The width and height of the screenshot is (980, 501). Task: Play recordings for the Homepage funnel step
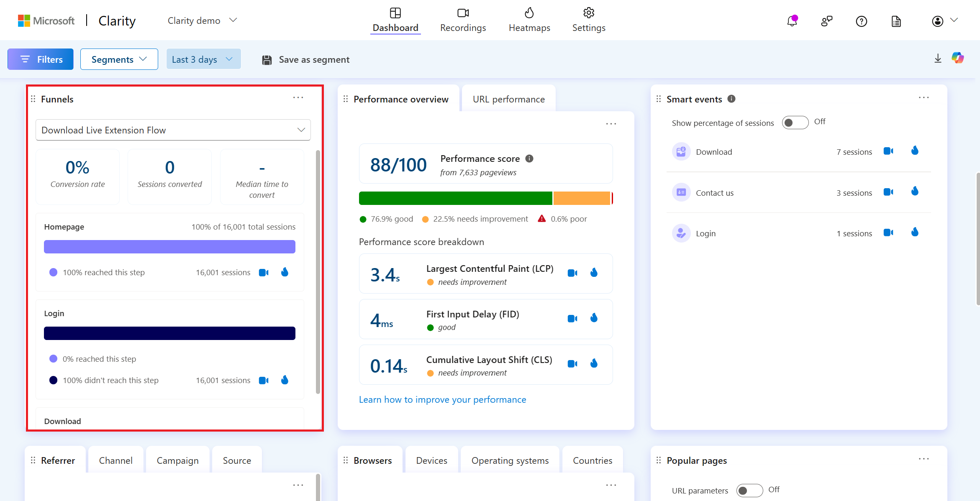pyautogui.click(x=264, y=272)
